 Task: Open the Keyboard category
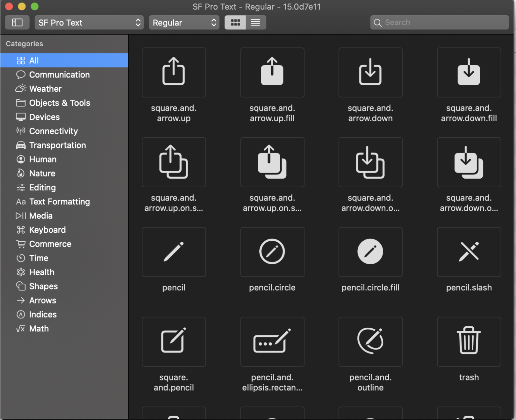(64, 230)
